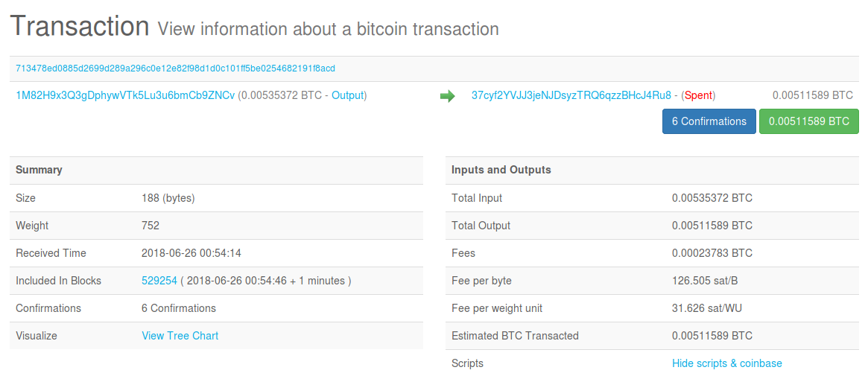This screenshot has height=376, width=868.
Task: Click the Summary table header
Action: [x=39, y=170]
